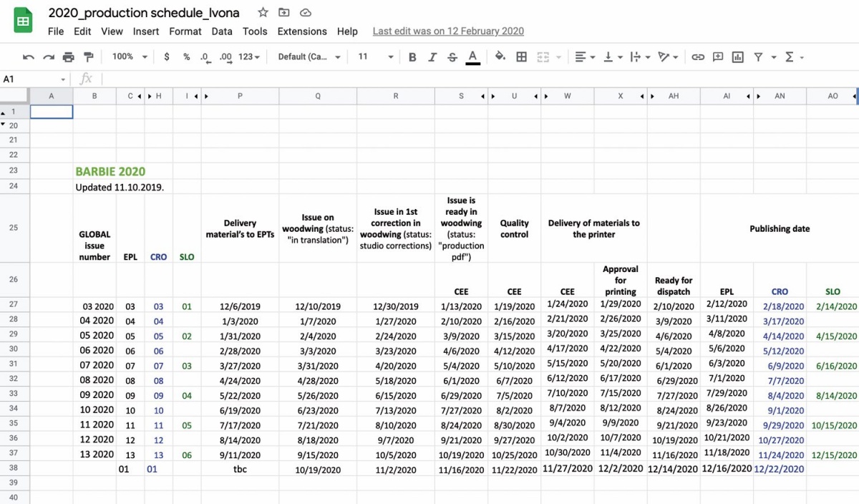Check the cloud document status icon
Image resolution: width=859 pixels, height=504 pixels.
305,12
